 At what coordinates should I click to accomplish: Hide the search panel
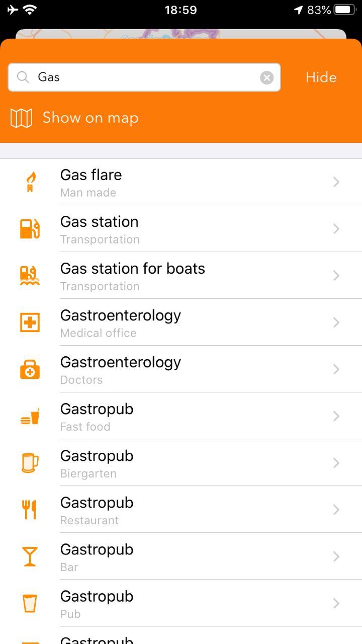[321, 77]
